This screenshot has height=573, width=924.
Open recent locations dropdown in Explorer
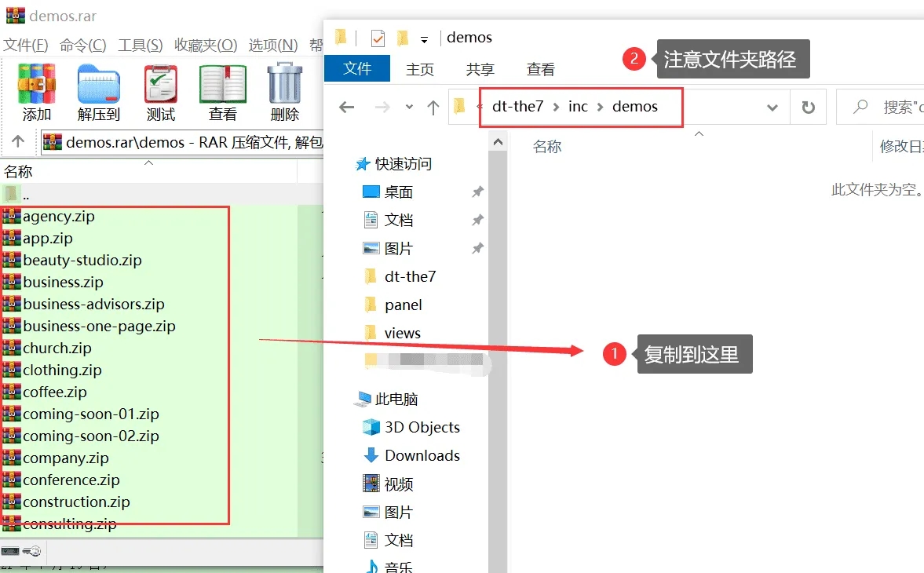(409, 108)
